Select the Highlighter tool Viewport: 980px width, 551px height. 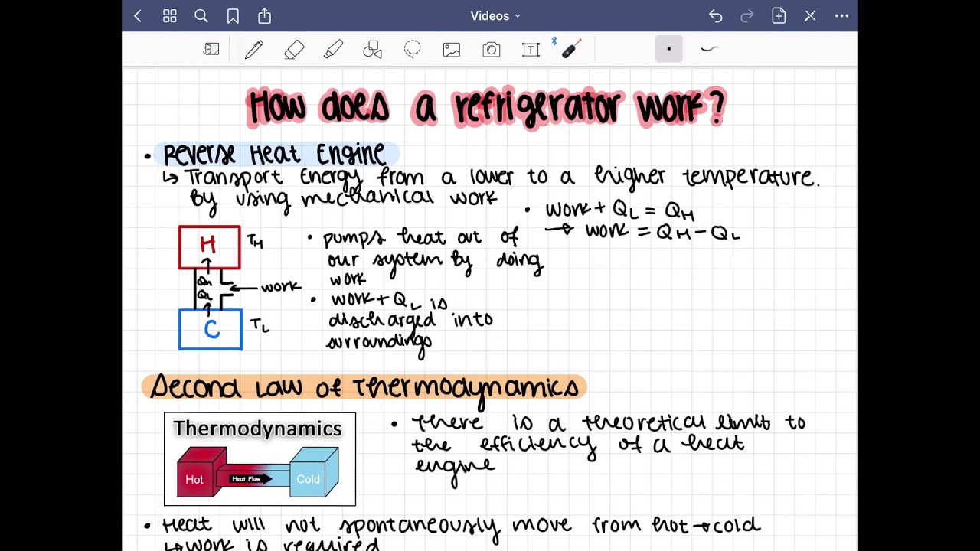[333, 50]
